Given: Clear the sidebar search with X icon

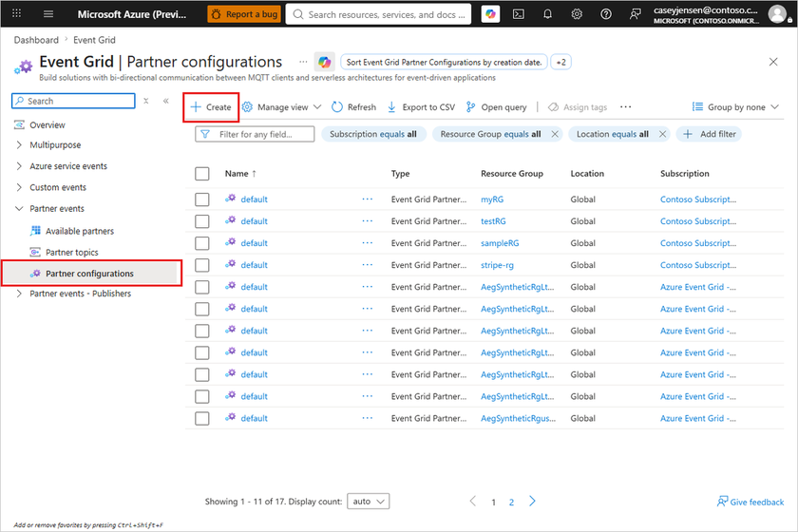Looking at the screenshot, I should (x=146, y=101).
